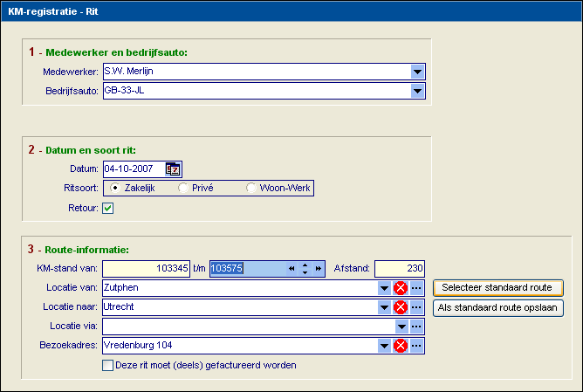This screenshot has width=583, height=392.
Task: Expand the Bedrijfsauto dropdown
Action: point(417,91)
